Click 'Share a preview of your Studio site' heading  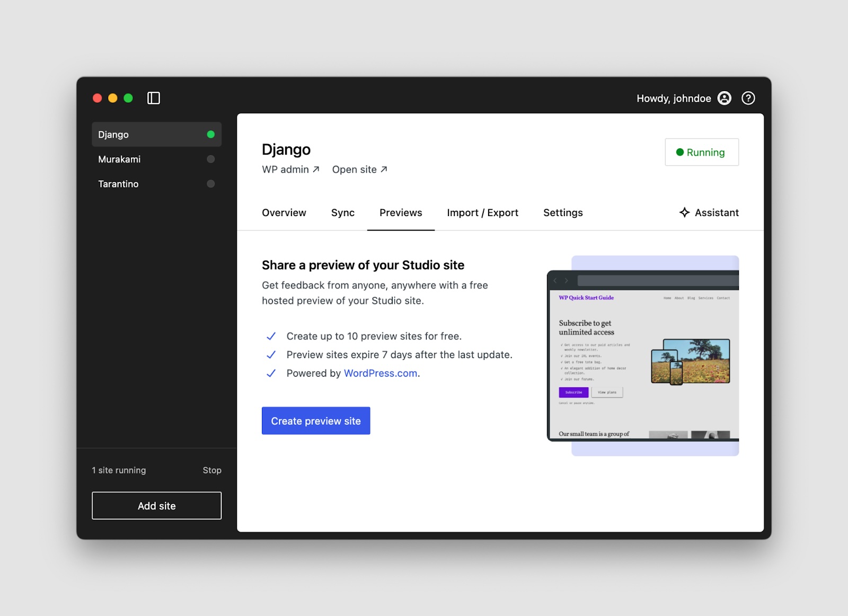click(x=363, y=265)
